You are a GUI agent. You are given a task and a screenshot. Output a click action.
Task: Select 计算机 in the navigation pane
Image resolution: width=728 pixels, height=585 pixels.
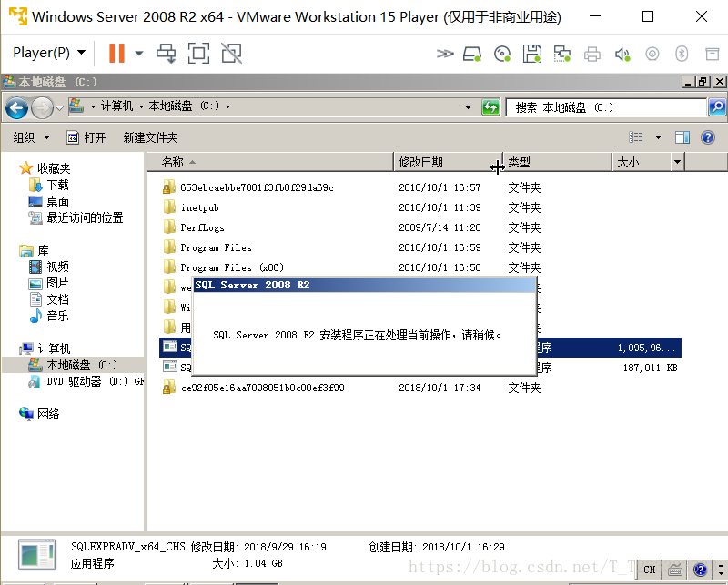click(x=45, y=348)
